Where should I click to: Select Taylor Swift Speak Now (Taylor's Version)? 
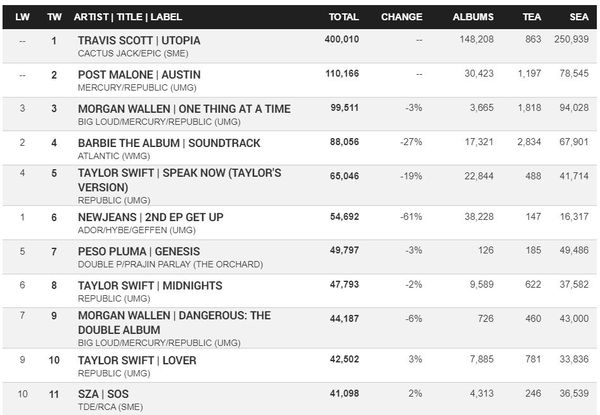point(179,180)
